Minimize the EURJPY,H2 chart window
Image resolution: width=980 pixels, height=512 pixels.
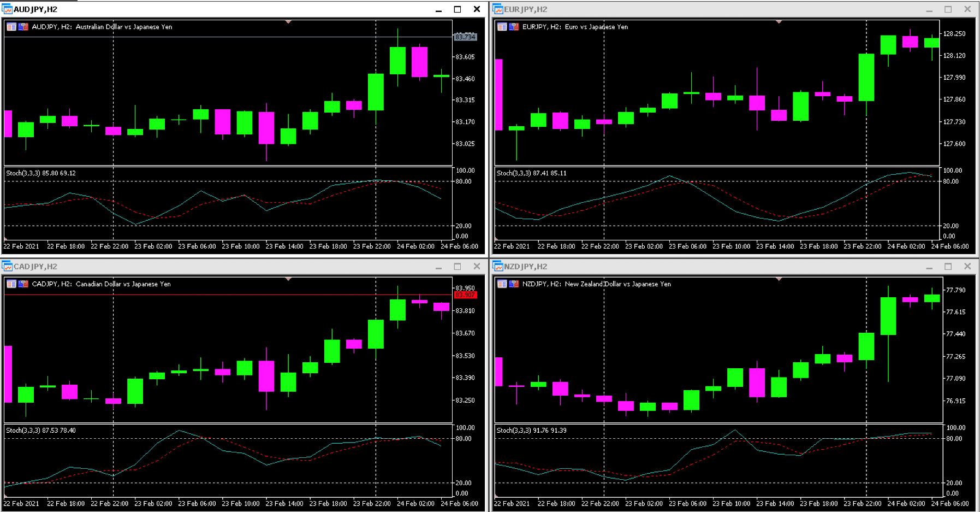[929, 9]
